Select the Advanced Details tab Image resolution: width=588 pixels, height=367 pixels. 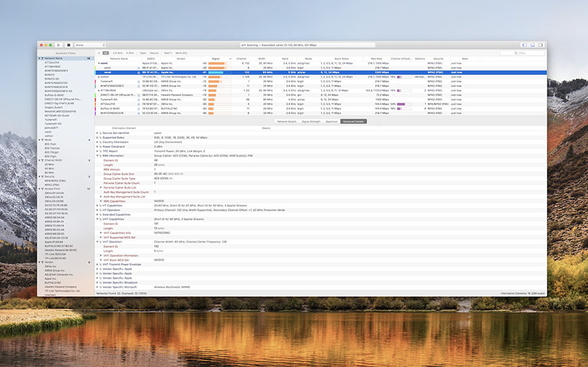coord(353,122)
